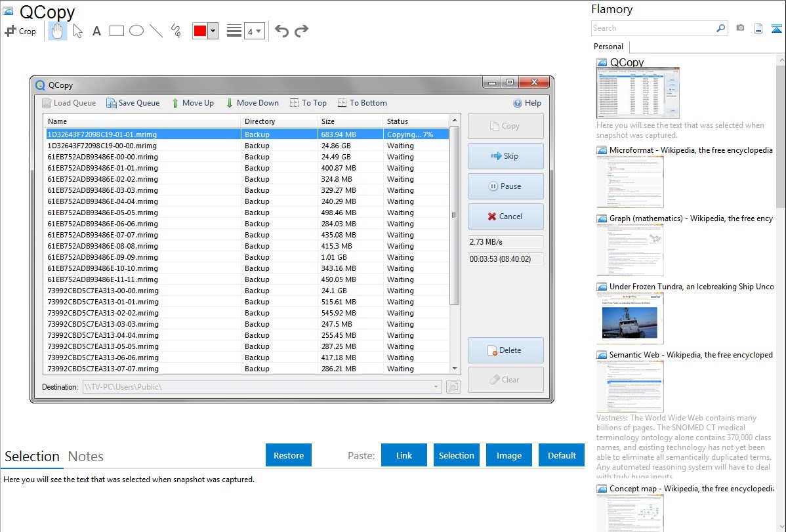Click the search magnifier icon
This screenshot has height=532, width=786.
[x=720, y=28]
